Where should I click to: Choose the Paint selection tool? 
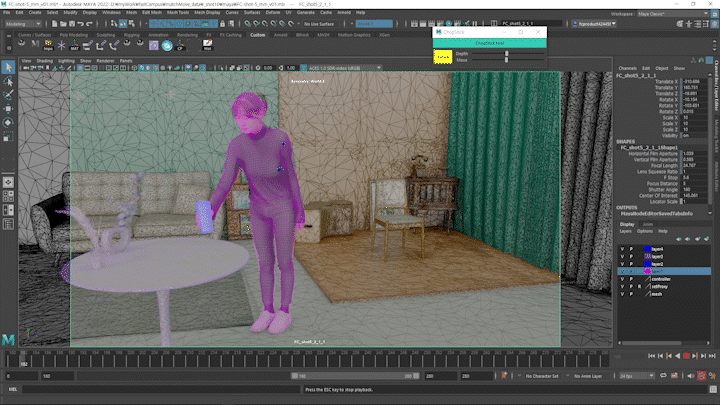(x=8, y=95)
